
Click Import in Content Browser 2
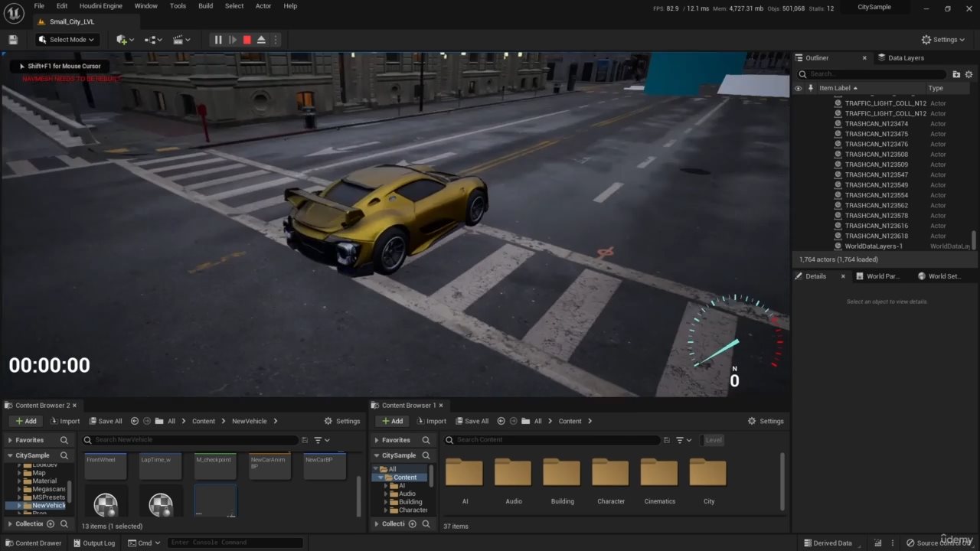point(65,421)
